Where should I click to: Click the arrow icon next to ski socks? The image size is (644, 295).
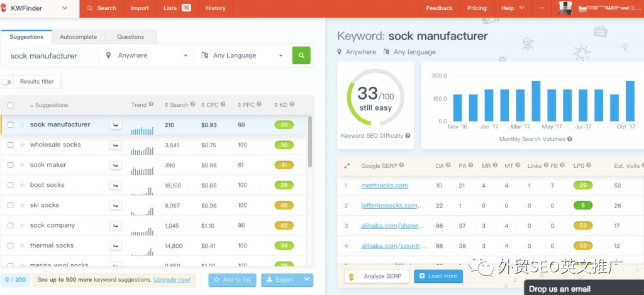[116, 206]
